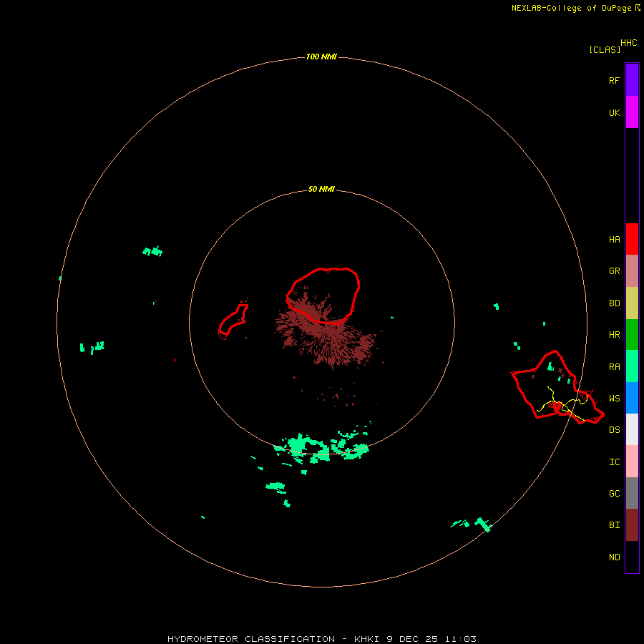Select the GC gray legend swatch
644x644 pixels.
pyautogui.click(x=632, y=493)
